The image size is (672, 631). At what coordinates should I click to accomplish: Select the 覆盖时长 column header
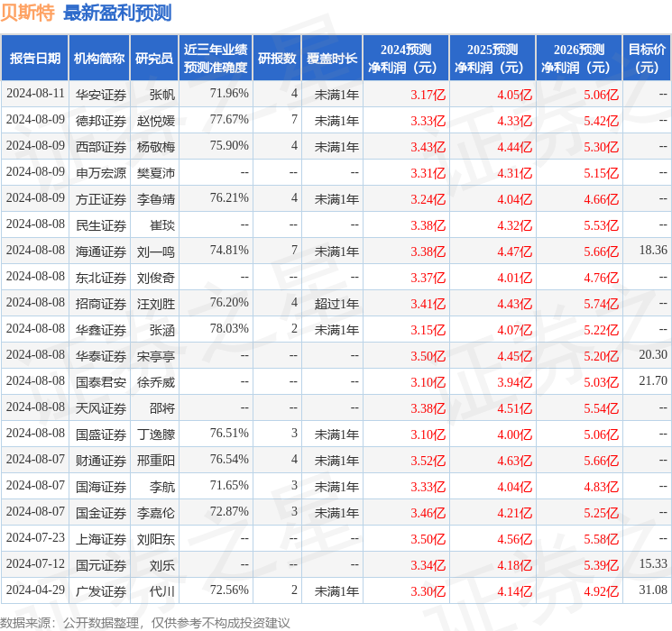tap(332, 59)
